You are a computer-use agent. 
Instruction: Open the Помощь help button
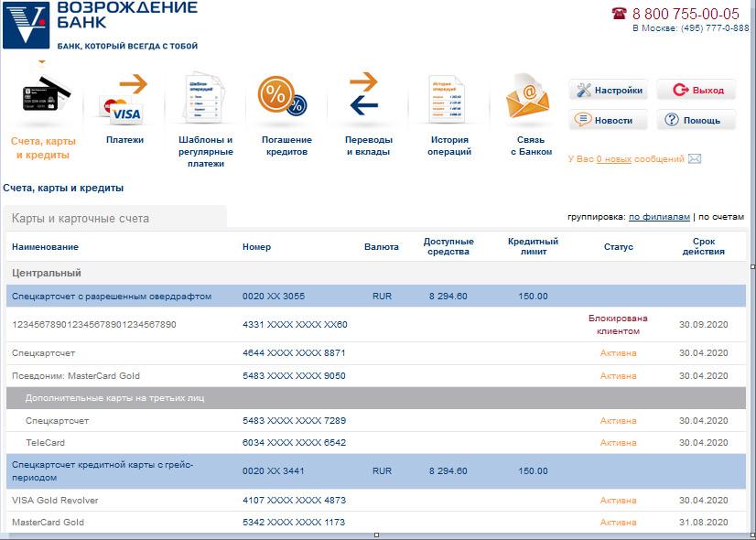(x=697, y=120)
